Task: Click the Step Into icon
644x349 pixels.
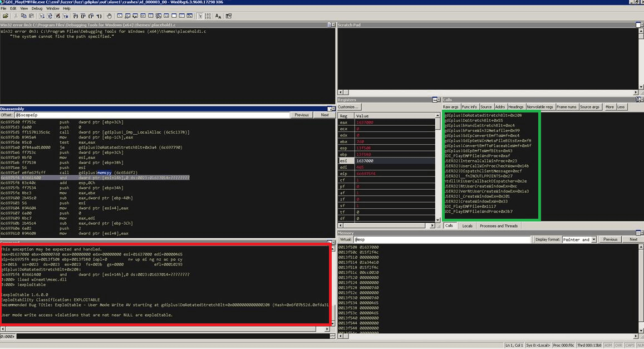Action: click(76, 16)
